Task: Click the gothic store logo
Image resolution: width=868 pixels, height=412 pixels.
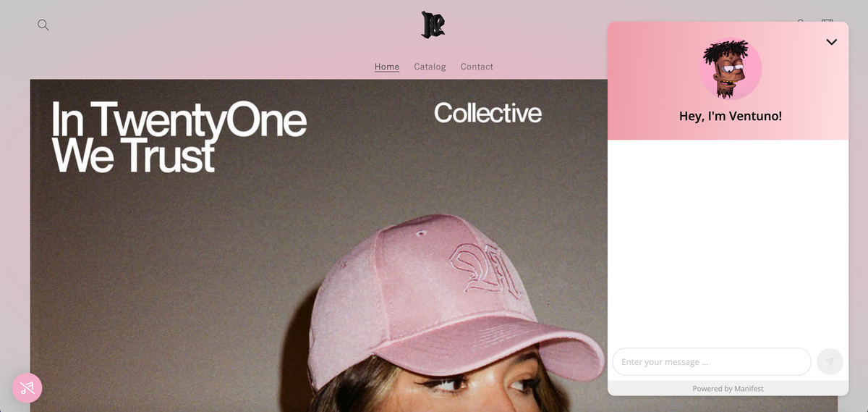Action: click(433, 25)
